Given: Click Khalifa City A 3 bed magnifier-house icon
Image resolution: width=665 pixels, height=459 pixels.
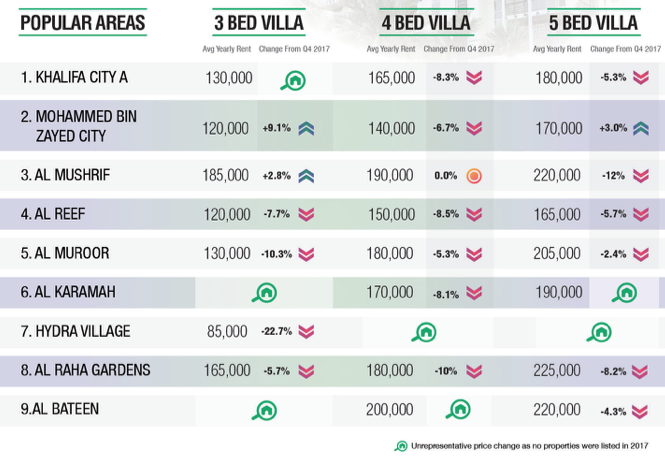Looking at the screenshot, I should click(x=294, y=80).
